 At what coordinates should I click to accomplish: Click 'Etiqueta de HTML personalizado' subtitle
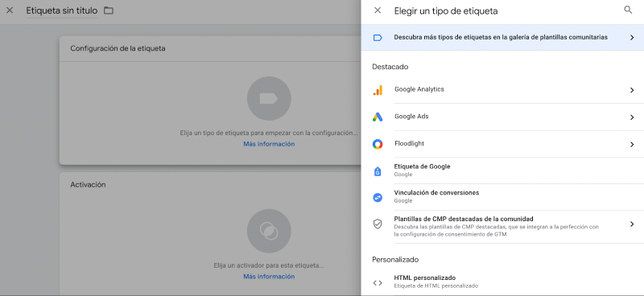pyautogui.click(x=436, y=286)
